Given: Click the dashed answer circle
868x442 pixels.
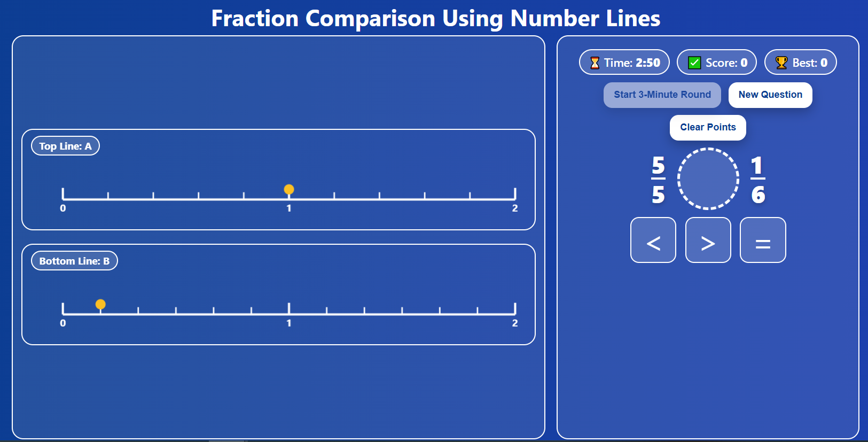Looking at the screenshot, I should tap(708, 179).
